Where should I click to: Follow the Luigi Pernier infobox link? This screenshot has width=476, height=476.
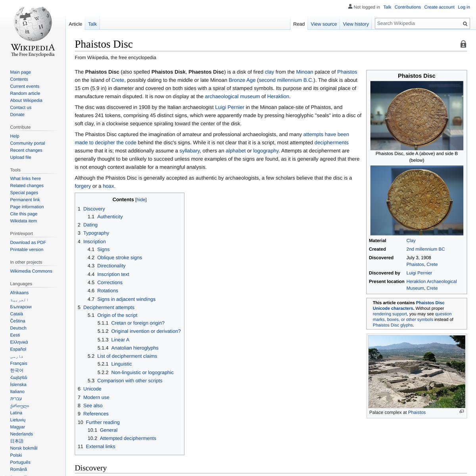pyautogui.click(x=419, y=273)
